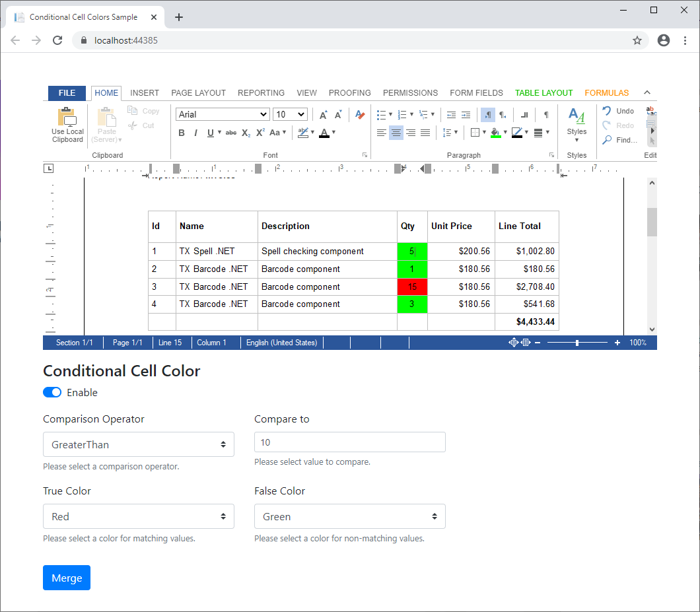Increase font size with grow icon
700x612 pixels.
coord(323,115)
